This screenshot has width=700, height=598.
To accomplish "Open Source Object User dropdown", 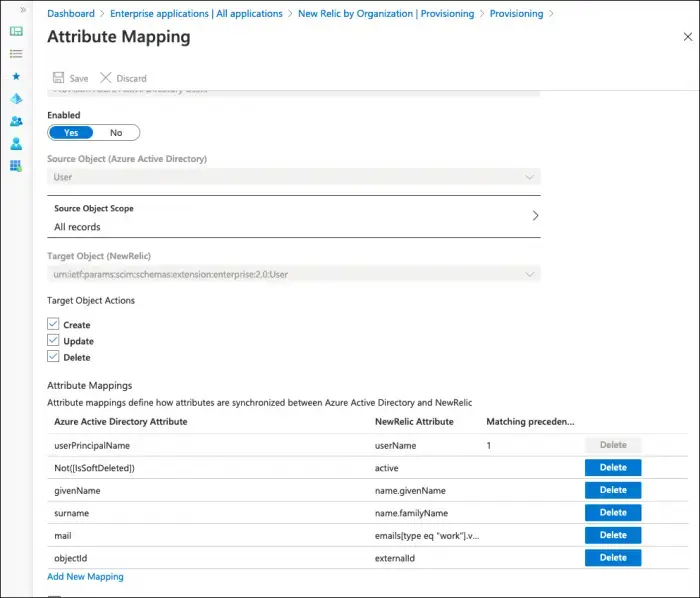I will [294, 177].
